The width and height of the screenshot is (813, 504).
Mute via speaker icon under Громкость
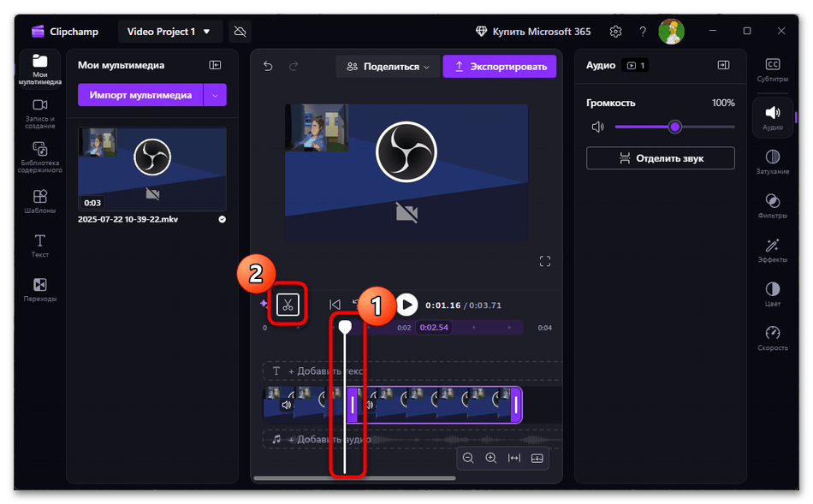598,127
